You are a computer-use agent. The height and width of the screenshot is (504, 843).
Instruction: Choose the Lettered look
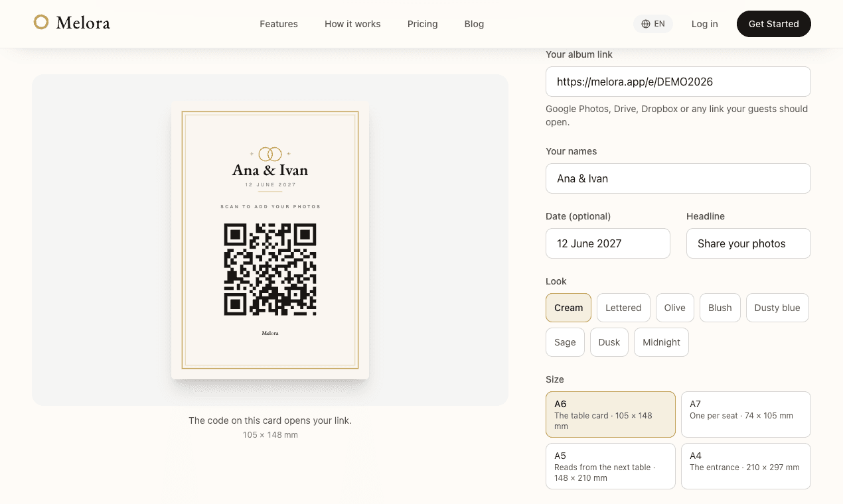(623, 308)
